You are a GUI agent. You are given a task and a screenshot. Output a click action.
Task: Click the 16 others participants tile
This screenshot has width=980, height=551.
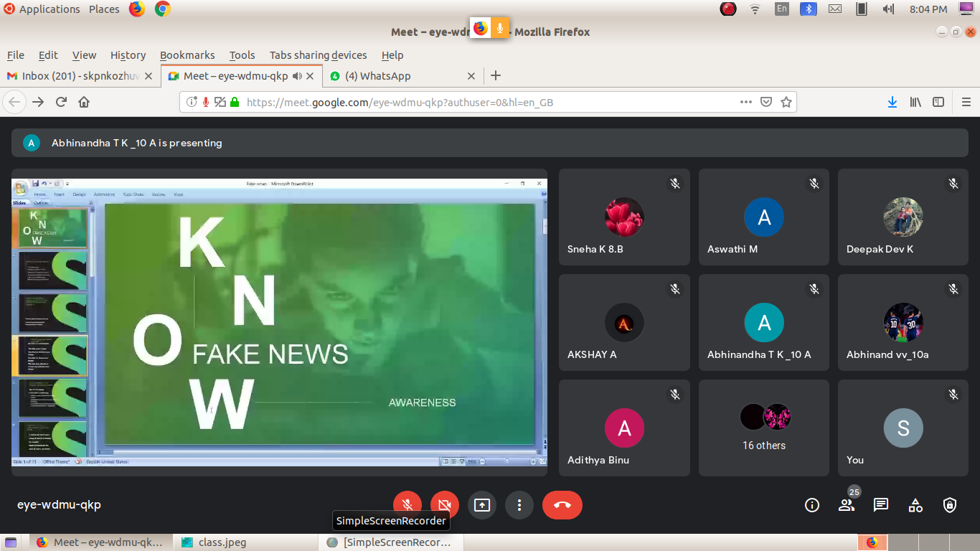[x=764, y=428]
